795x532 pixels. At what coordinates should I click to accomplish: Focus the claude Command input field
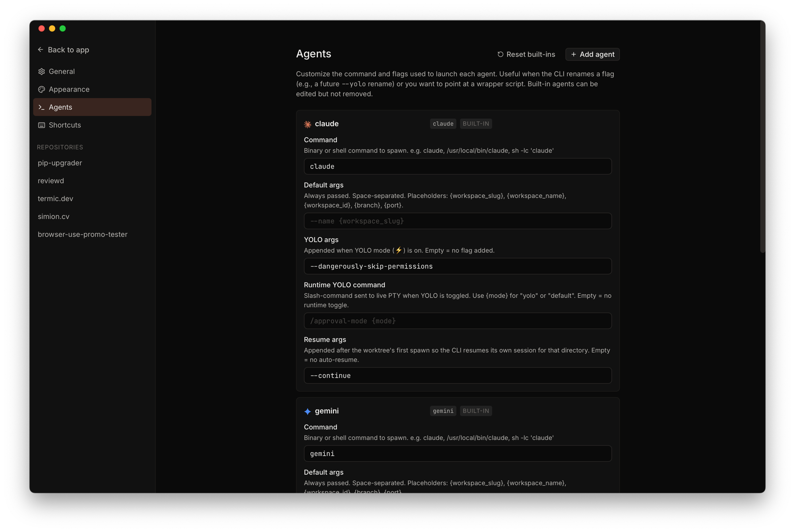tap(458, 166)
